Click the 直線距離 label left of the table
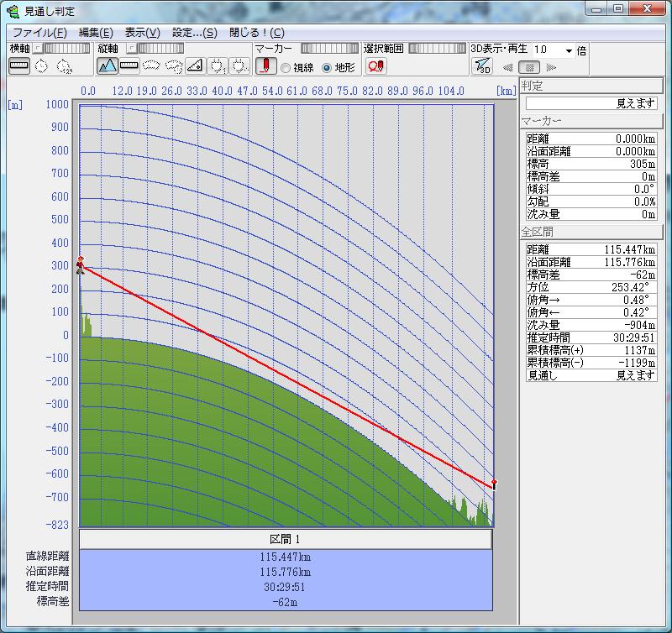Image resolution: width=672 pixels, height=633 pixels. tap(47, 556)
